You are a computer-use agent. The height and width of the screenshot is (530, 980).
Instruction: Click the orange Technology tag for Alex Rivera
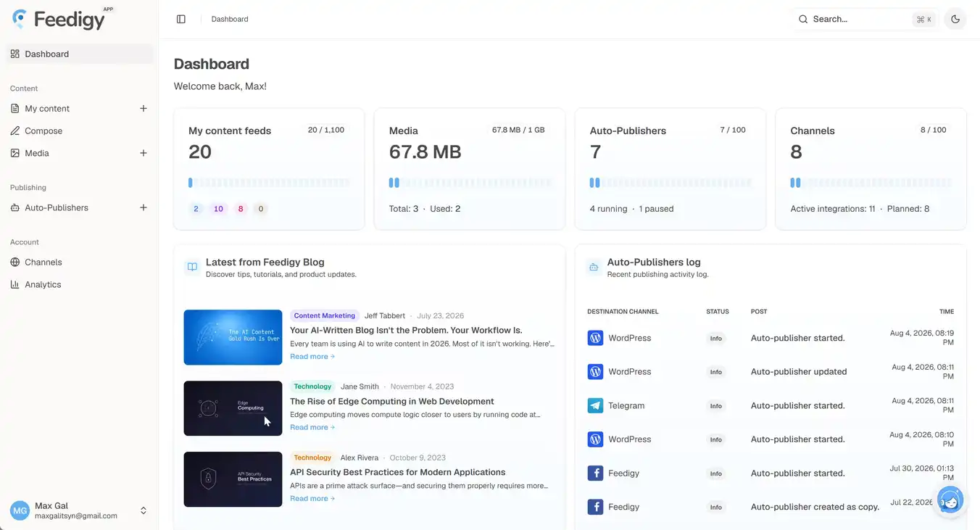click(312, 458)
